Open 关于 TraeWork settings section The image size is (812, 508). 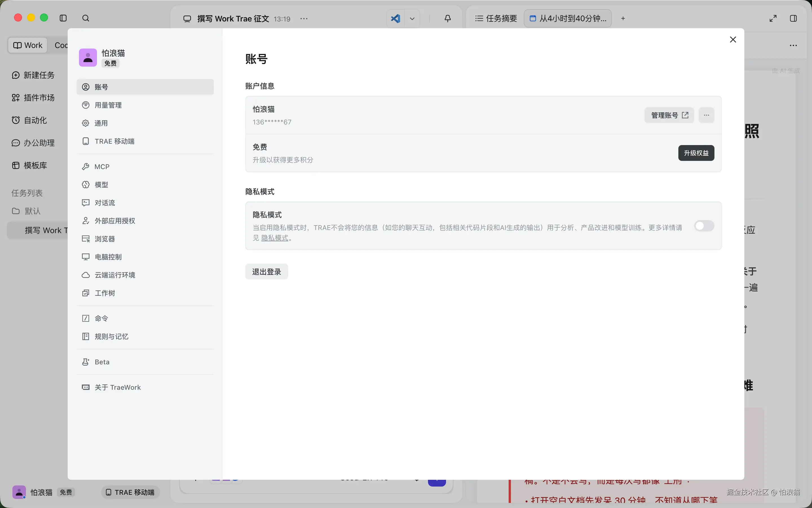(145, 387)
